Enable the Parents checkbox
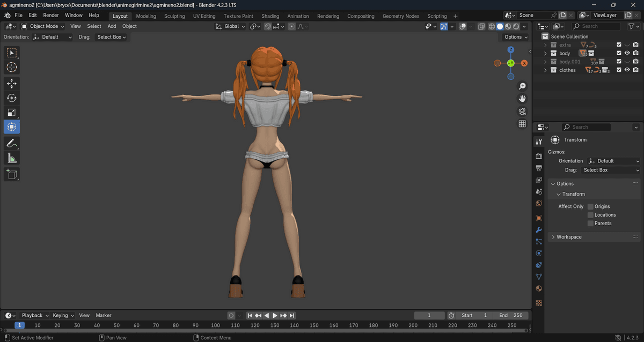The image size is (644, 342). tap(590, 224)
